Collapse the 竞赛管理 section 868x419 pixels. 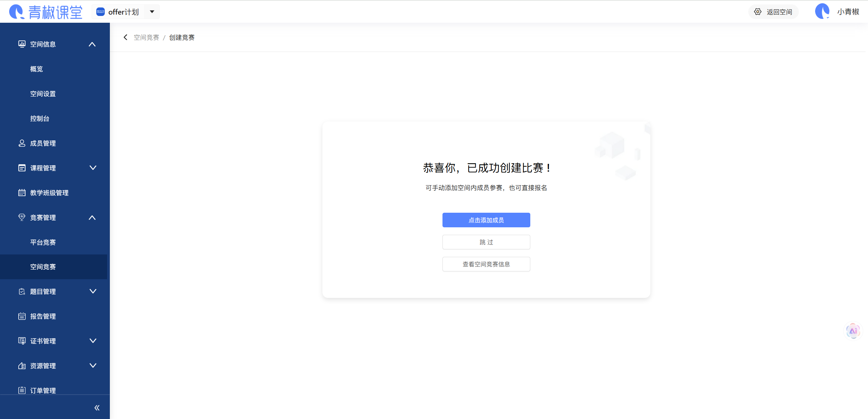click(92, 217)
